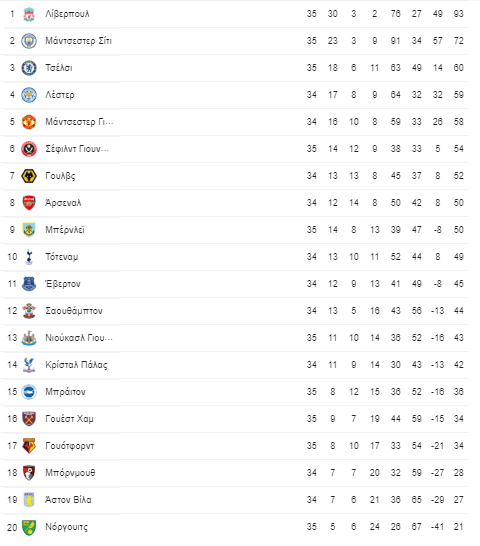This screenshot has width=480, height=546.
Task: Click the Watford crest icon
Action: click(29, 446)
